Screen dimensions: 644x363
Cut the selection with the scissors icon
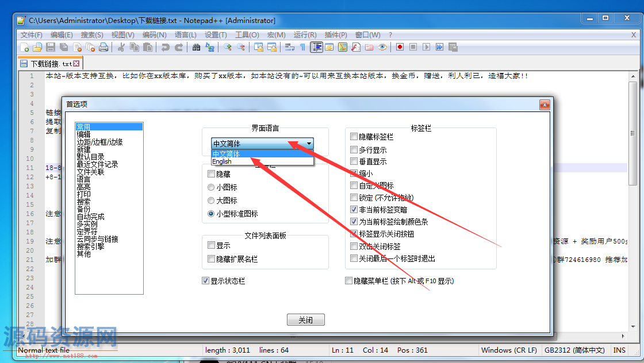121,47
